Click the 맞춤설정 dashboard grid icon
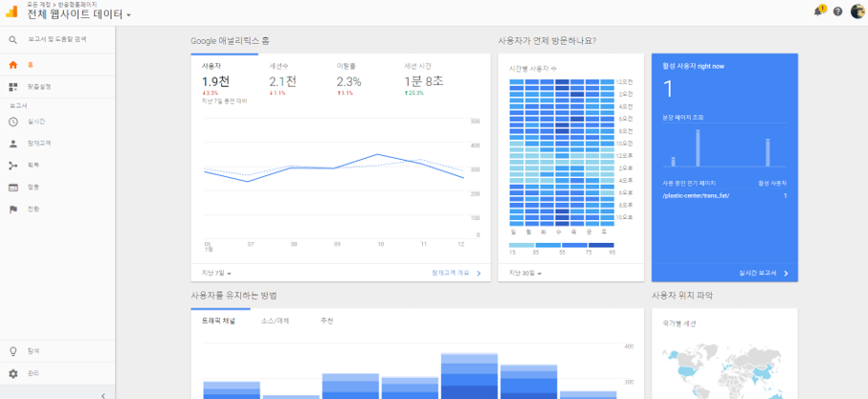The width and height of the screenshot is (868, 399). 13,87
